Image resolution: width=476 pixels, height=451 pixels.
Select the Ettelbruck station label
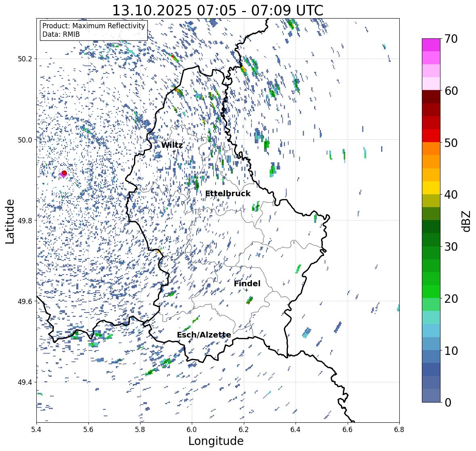(228, 194)
